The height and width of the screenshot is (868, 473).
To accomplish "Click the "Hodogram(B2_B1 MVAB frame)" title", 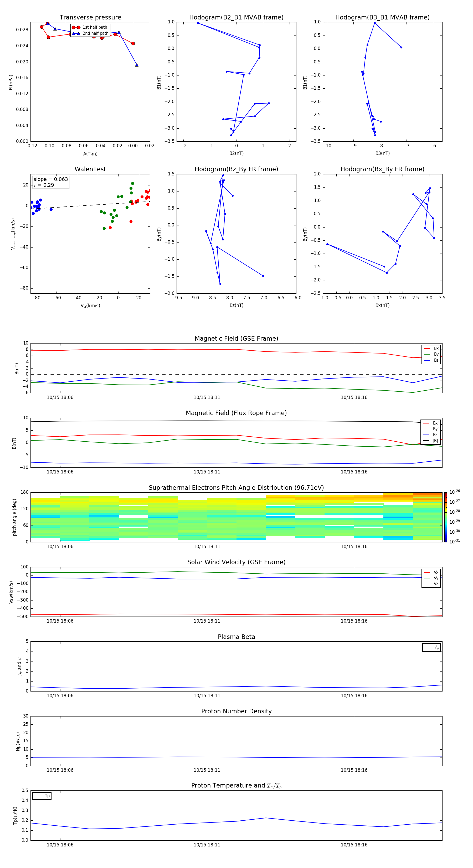I will pyautogui.click(x=236, y=18).
